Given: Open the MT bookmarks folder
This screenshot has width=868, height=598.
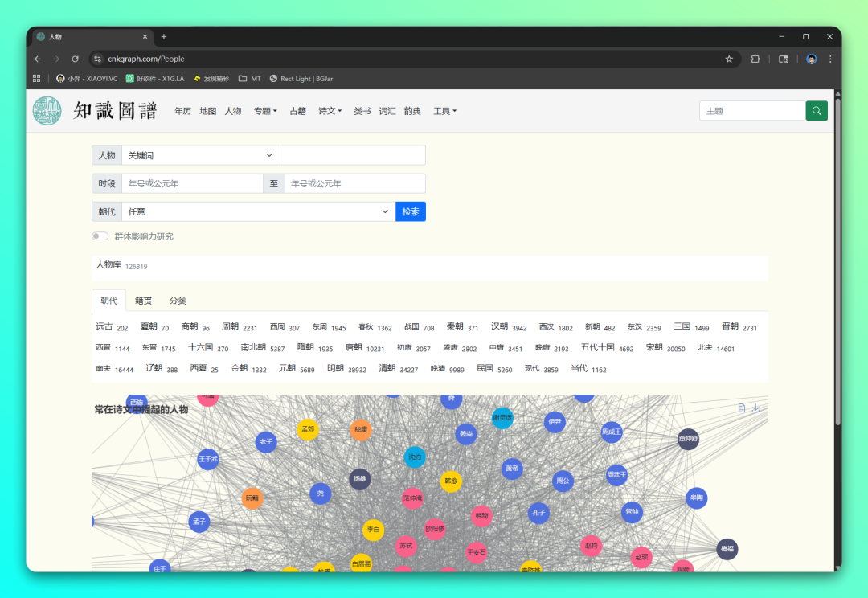Looking at the screenshot, I should [x=250, y=79].
